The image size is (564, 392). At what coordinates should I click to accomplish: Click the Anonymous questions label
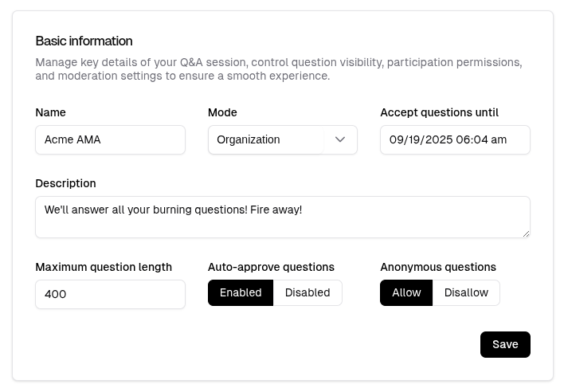click(438, 267)
